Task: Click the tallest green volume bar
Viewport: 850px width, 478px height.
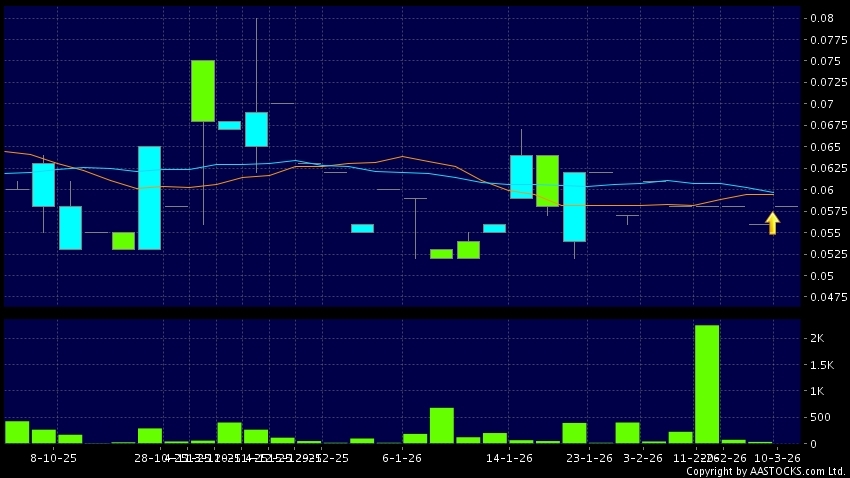Action: click(707, 383)
